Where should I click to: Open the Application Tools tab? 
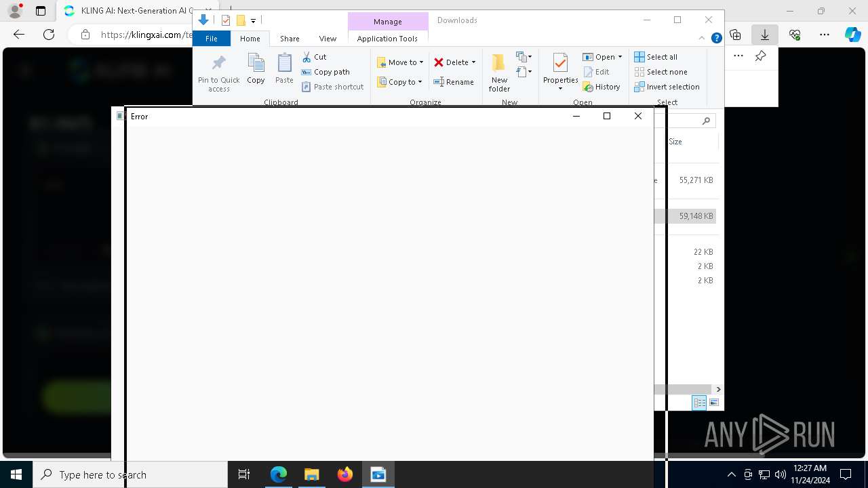point(387,39)
